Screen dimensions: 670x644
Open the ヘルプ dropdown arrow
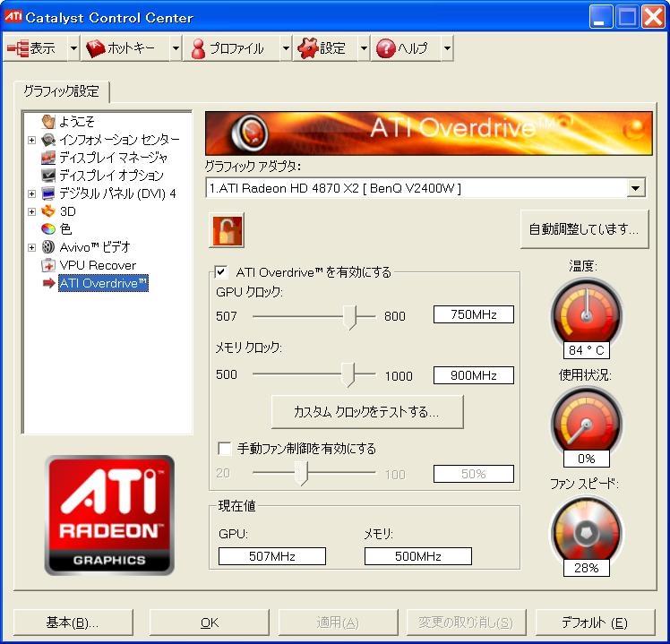[x=447, y=48]
